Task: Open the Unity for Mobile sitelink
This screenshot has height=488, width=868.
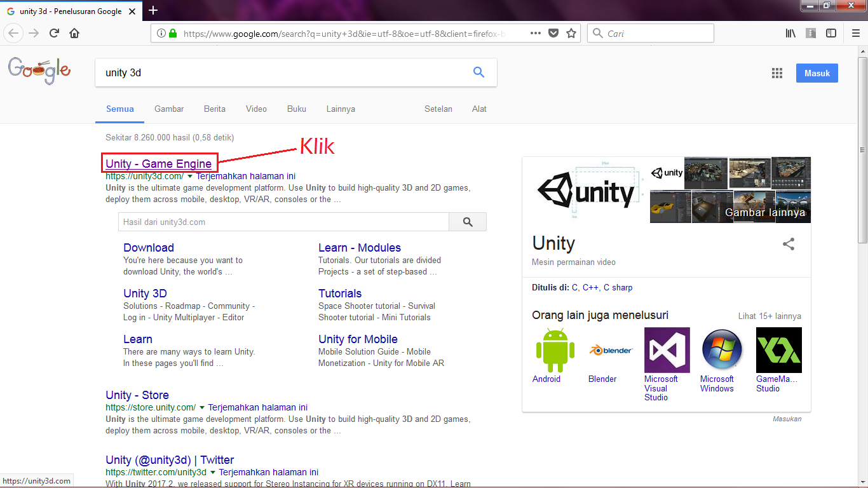Action: coord(358,339)
